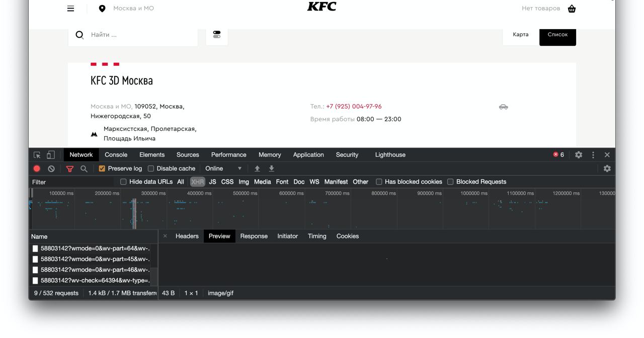
Task: Select the Font filter type
Action: click(282, 182)
